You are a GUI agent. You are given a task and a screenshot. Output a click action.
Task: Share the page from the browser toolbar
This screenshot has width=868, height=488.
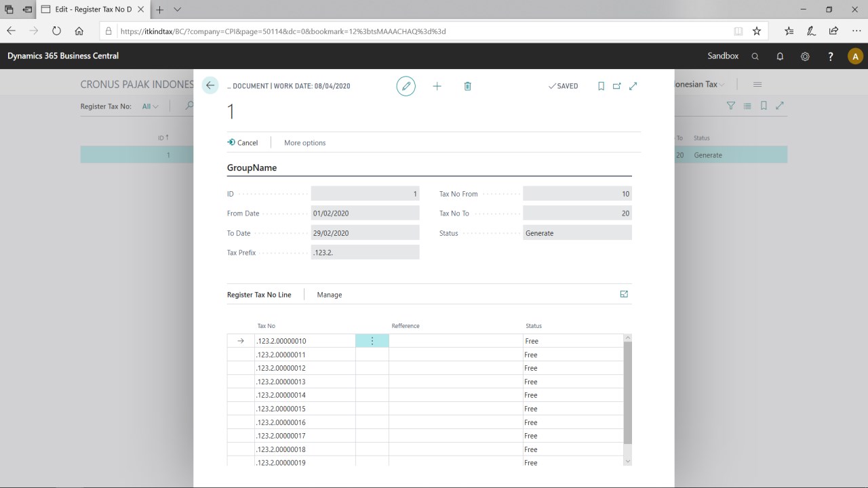pos(833,31)
